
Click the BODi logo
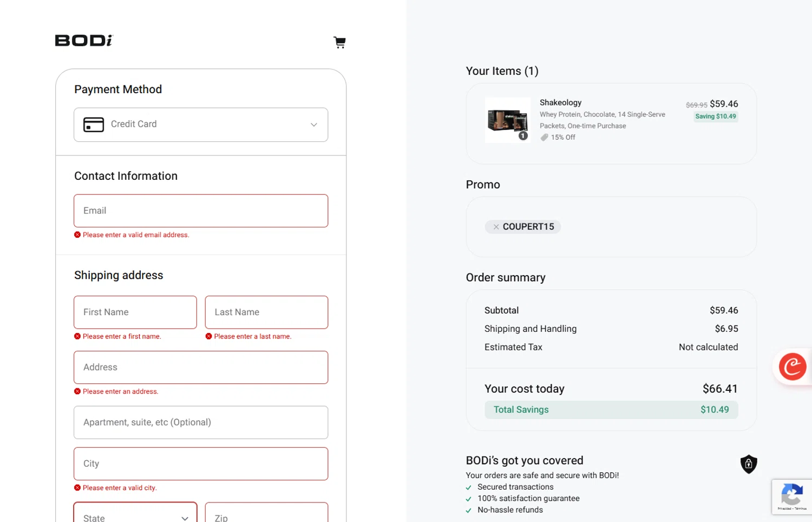(84, 41)
